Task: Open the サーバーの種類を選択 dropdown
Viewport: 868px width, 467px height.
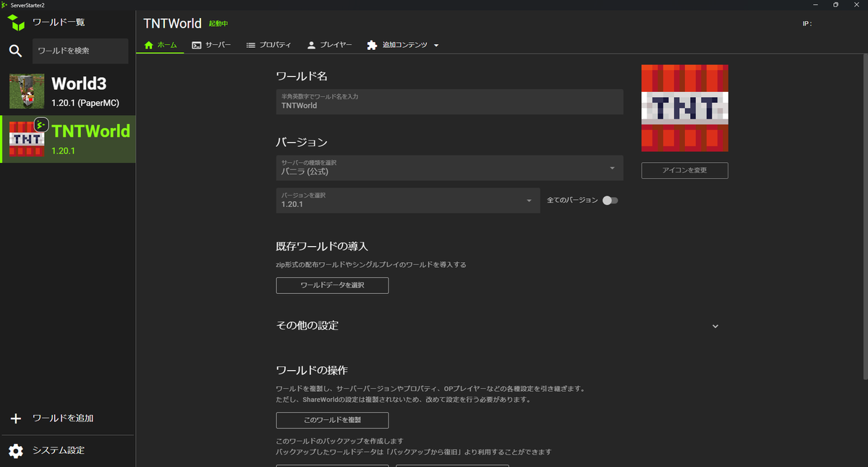Action: 449,168
